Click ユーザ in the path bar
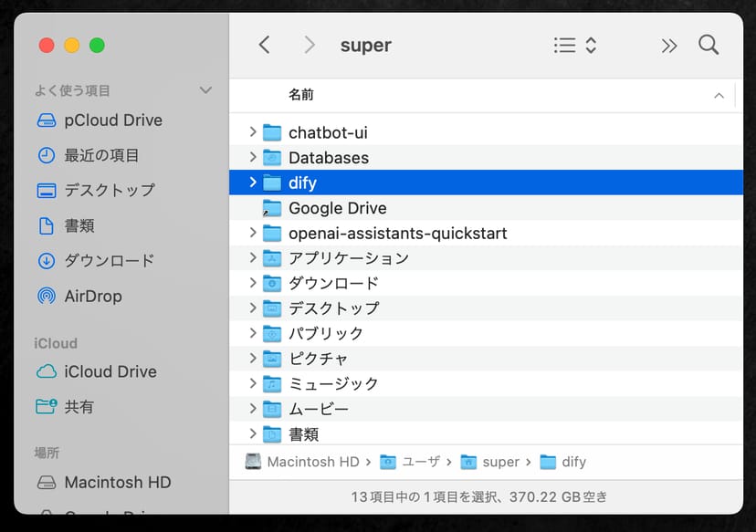Screen dimensions: 756x532 (422, 462)
